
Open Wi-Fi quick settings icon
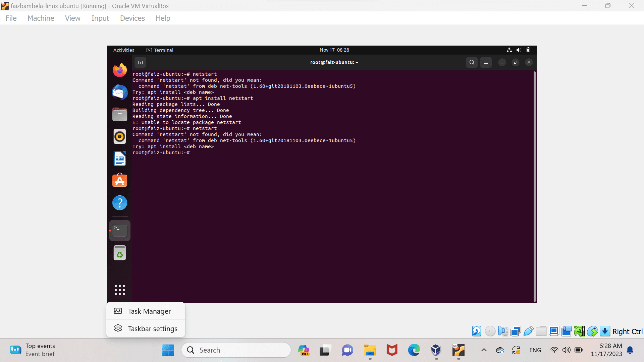click(x=554, y=350)
